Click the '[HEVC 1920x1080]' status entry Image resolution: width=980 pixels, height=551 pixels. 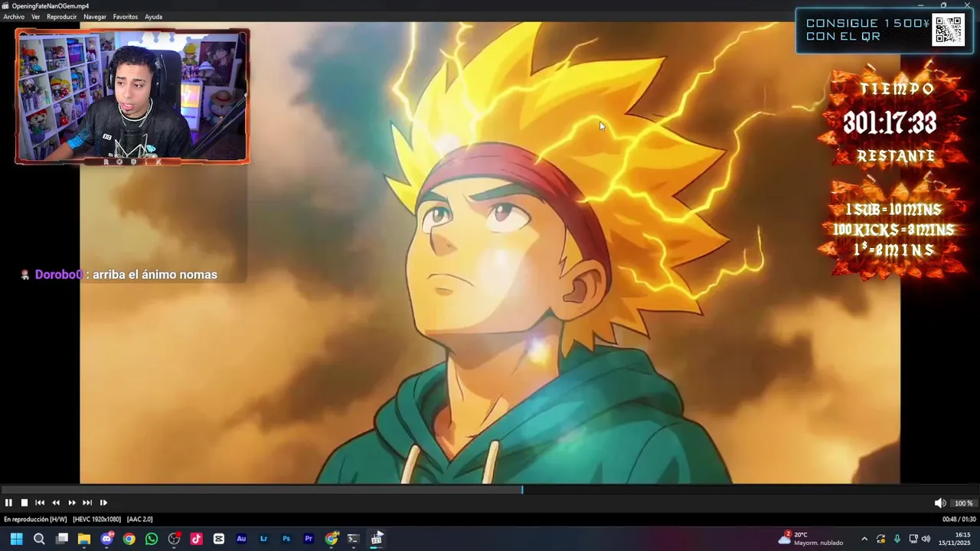point(96,520)
